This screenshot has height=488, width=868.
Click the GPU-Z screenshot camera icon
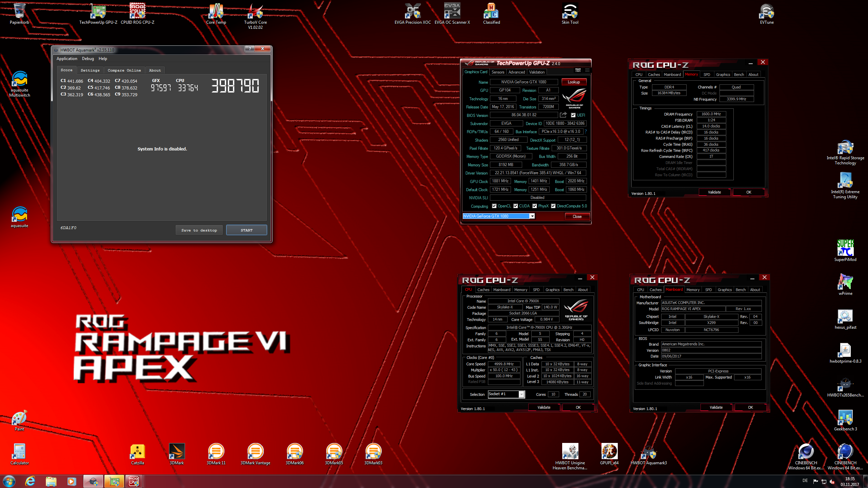pyautogui.click(x=578, y=70)
